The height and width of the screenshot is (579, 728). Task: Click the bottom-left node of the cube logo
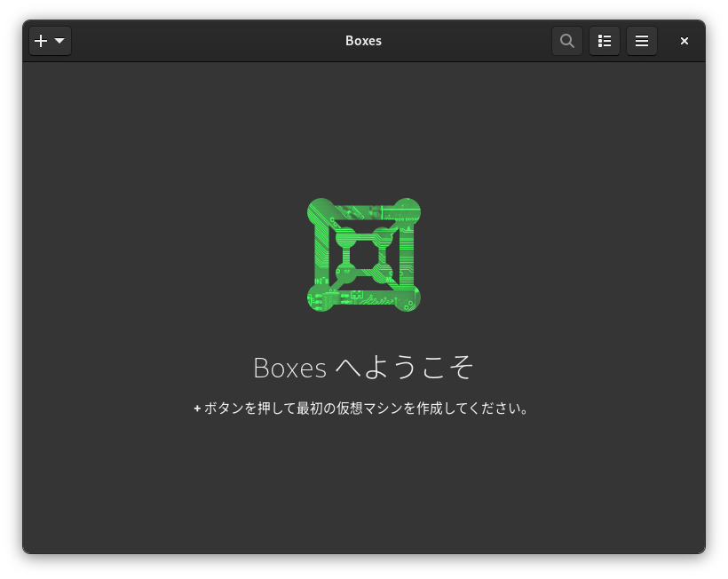click(x=320, y=298)
